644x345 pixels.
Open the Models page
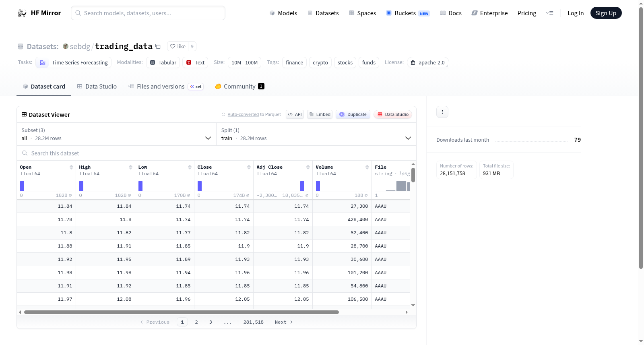tap(283, 13)
